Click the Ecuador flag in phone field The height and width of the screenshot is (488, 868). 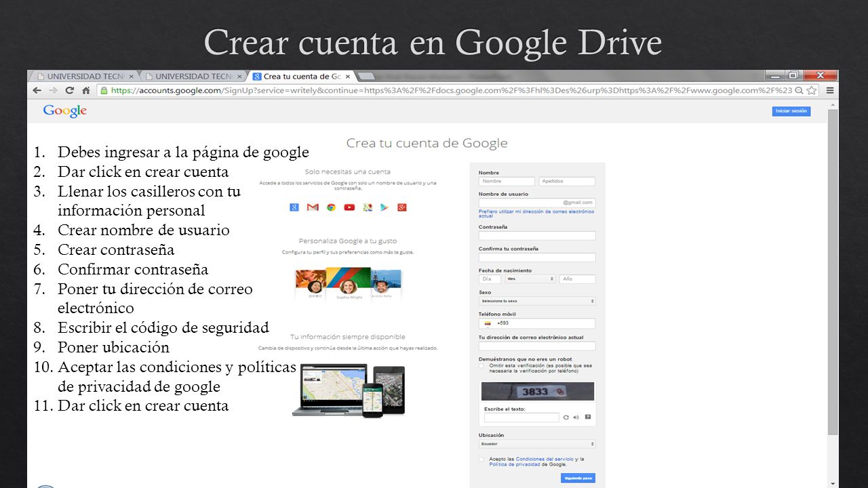pyautogui.click(x=487, y=323)
